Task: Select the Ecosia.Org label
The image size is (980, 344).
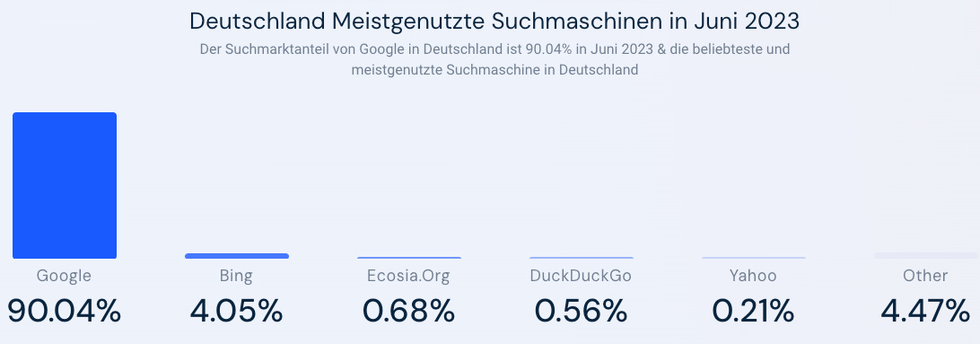Action: pyautogui.click(x=408, y=276)
